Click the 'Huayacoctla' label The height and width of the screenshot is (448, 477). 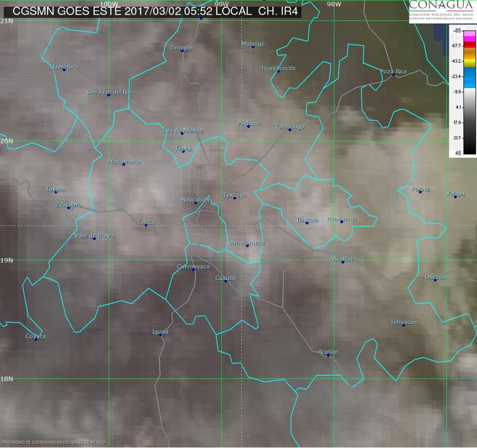279,69
